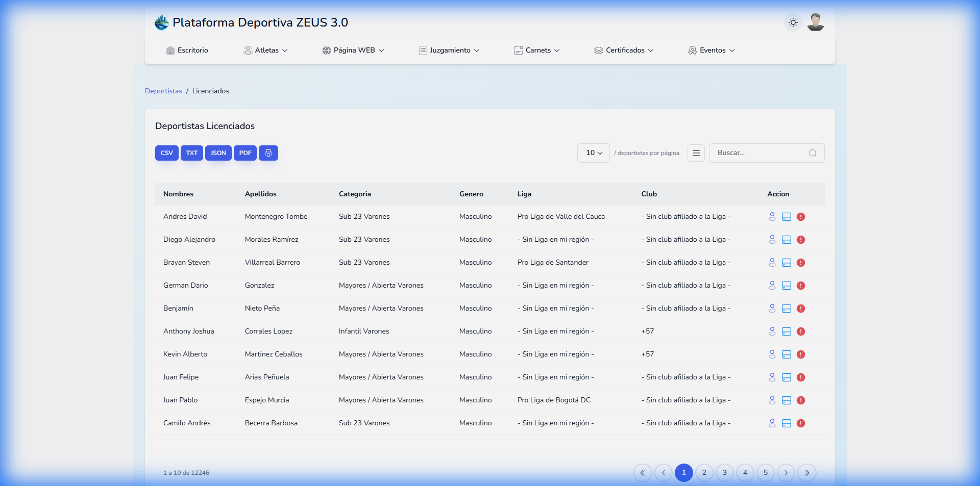Image resolution: width=980 pixels, height=486 pixels.
Task: Open the Juzgamiento dropdown menu
Action: click(449, 50)
